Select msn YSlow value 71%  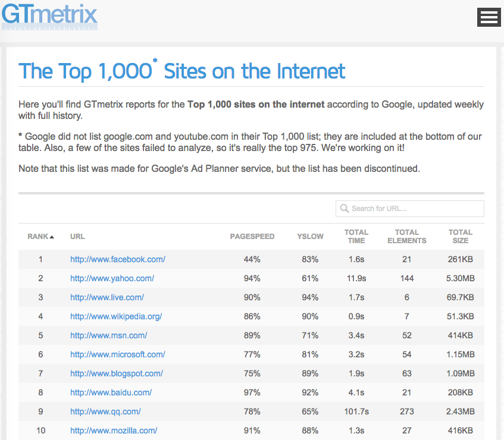310,335
